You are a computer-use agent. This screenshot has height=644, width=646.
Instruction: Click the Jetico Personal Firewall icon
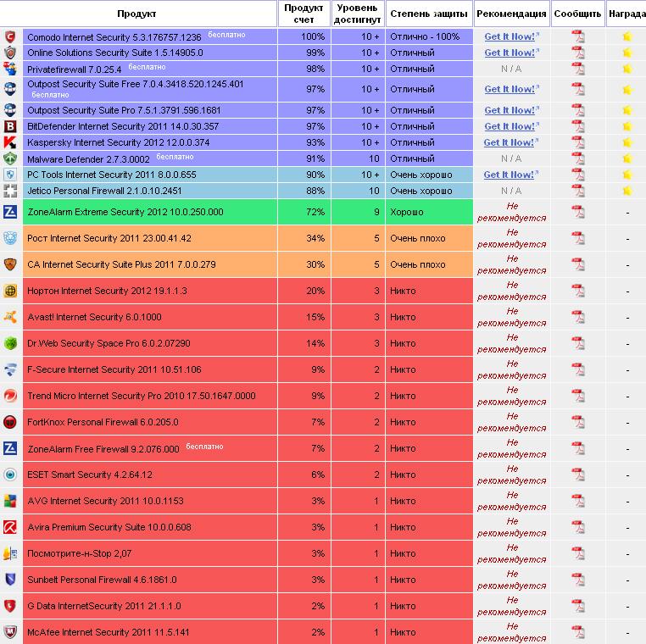[x=10, y=191]
